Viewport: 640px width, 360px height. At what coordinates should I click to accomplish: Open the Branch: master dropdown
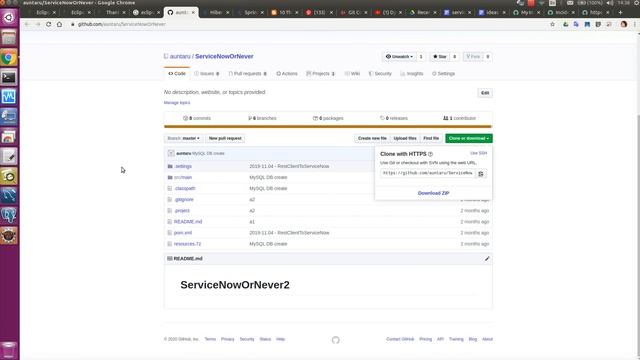(x=183, y=138)
